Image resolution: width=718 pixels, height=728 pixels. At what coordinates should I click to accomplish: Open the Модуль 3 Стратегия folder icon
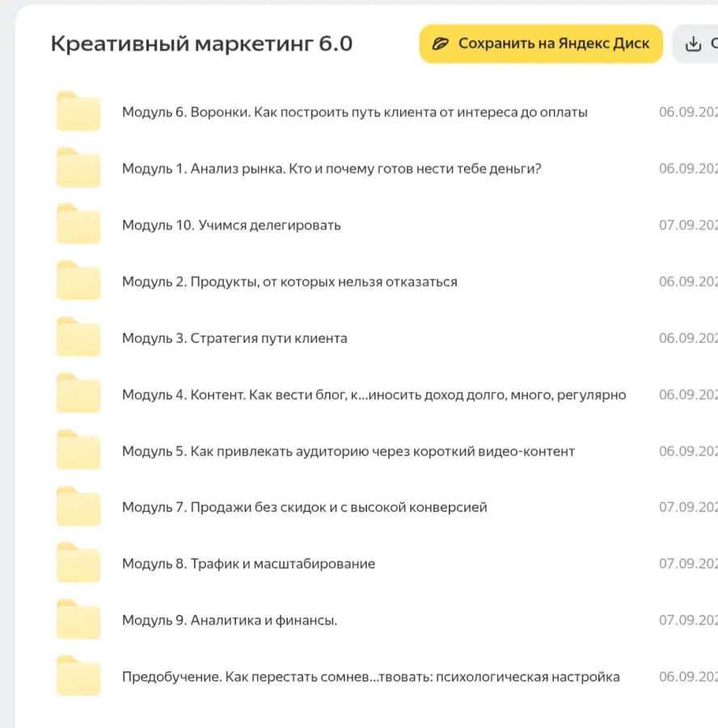click(78, 337)
